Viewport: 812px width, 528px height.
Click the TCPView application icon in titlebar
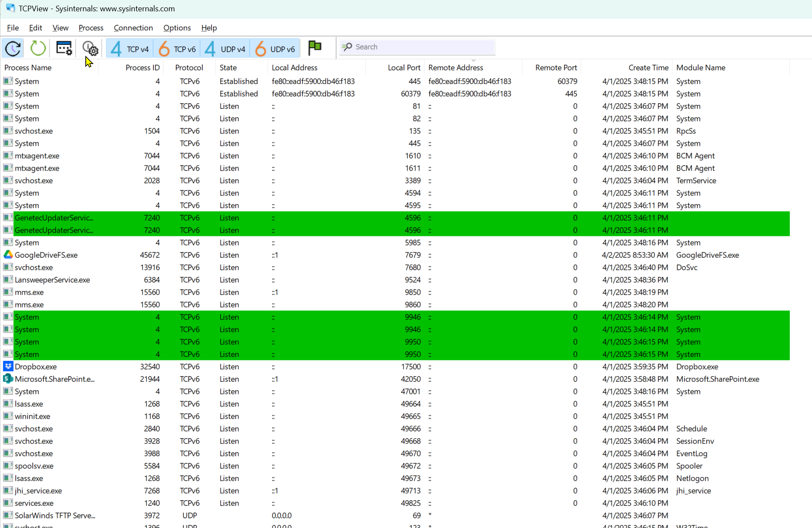(x=10, y=8)
